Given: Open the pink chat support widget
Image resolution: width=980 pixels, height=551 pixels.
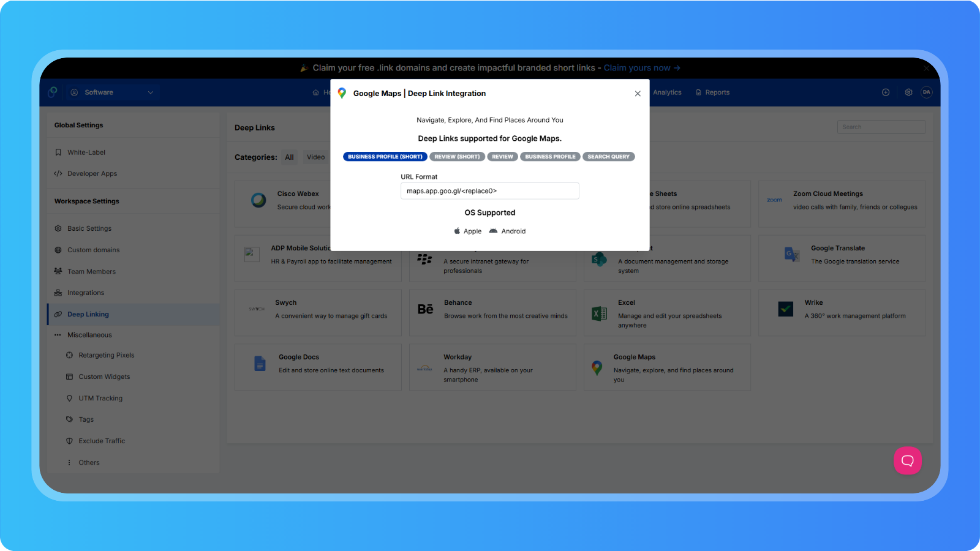Looking at the screenshot, I should coord(907,460).
